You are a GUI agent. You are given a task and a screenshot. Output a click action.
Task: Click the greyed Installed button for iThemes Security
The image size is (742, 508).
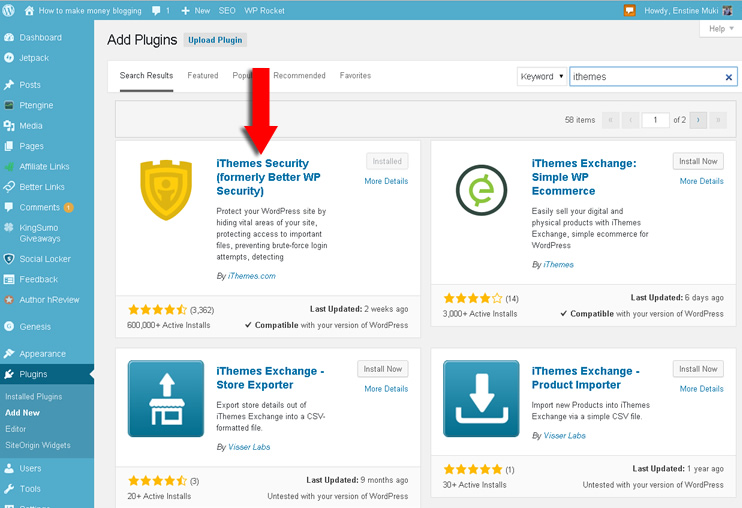pyautogui.click(x=387, y=161)
